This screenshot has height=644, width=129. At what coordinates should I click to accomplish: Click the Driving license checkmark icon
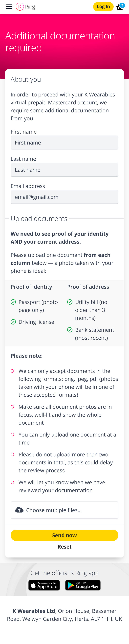click(x=13, y=322)
